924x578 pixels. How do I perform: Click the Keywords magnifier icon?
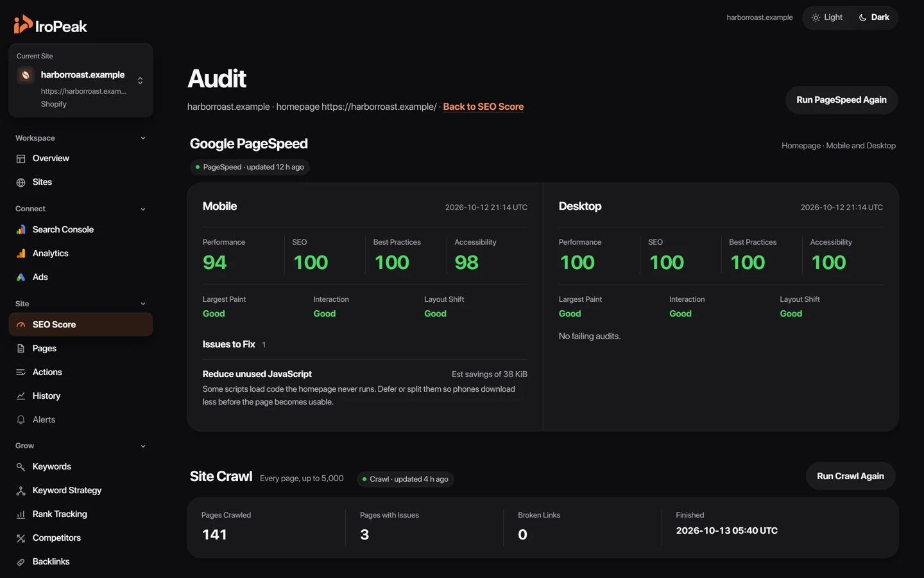point(21,467)
